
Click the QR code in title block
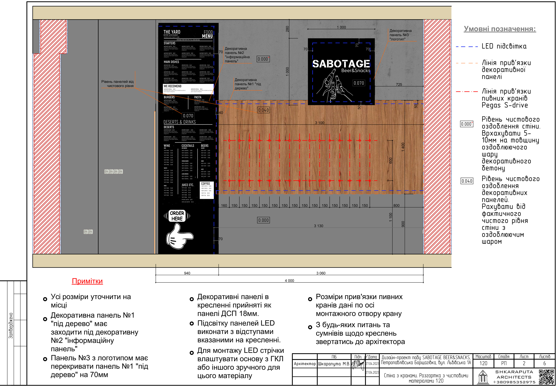click(x=547, y=377)
